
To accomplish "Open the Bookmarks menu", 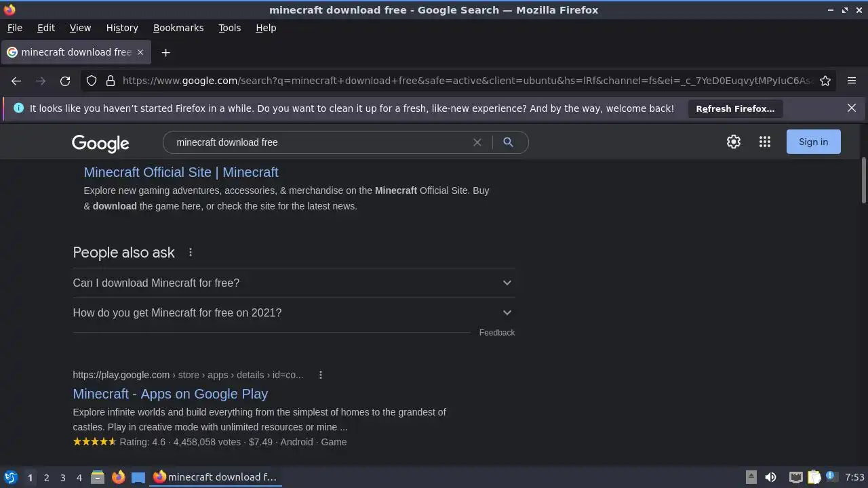I will click(178, 28).
